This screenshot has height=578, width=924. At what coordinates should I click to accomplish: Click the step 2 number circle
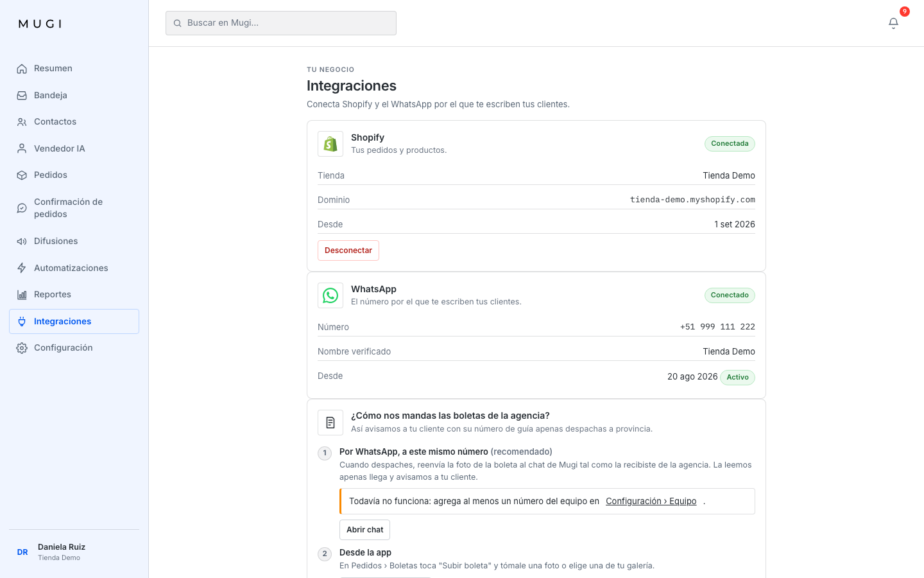(x=325, y=554)
